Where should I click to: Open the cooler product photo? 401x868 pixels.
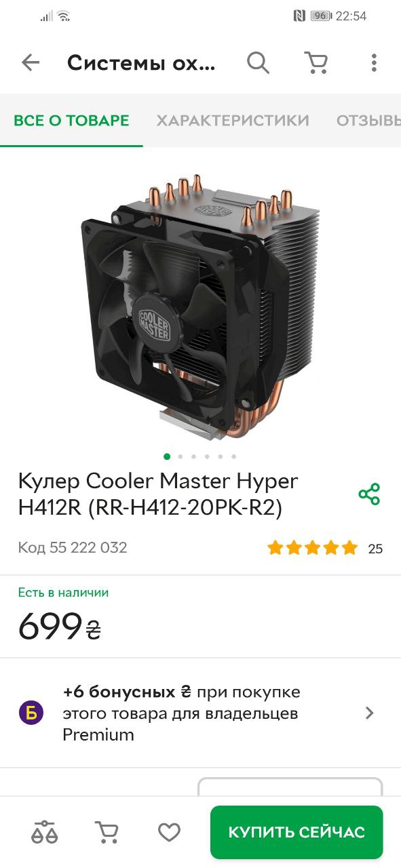coord(200,305)
